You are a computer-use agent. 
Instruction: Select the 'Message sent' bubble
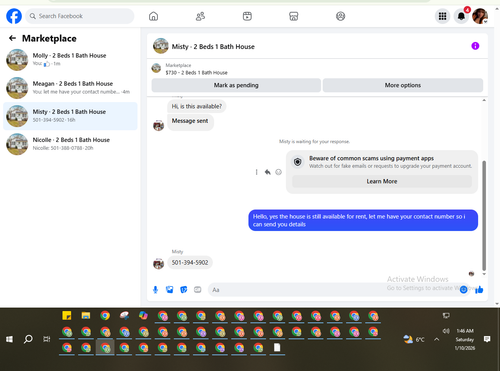click(190, 121)
